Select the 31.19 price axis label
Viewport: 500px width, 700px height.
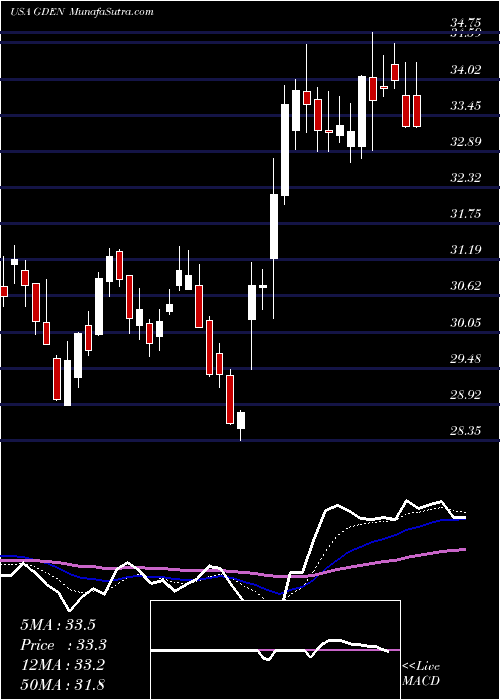tap(465, 250)
